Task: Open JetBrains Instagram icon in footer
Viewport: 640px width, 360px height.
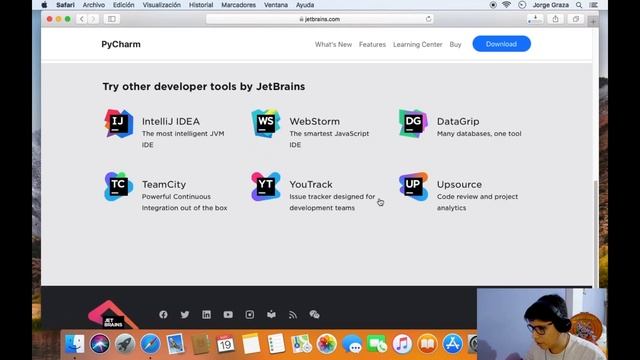Action: 250,314
